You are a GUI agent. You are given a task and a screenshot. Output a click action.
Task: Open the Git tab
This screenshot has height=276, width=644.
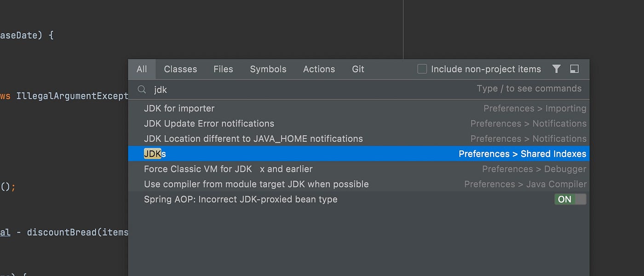pyautogui.click(x=357, y=69)
